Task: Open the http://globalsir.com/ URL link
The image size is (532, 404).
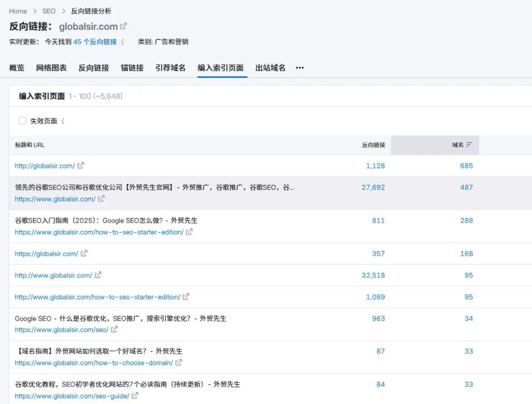Action: pyautogui.click(x=45, y=166)
